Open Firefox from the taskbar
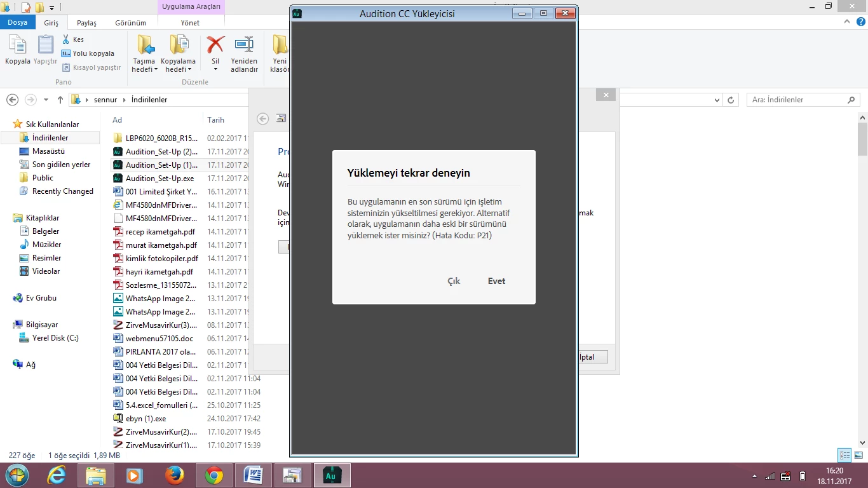The image size is (868, 488). coord(173,475)
